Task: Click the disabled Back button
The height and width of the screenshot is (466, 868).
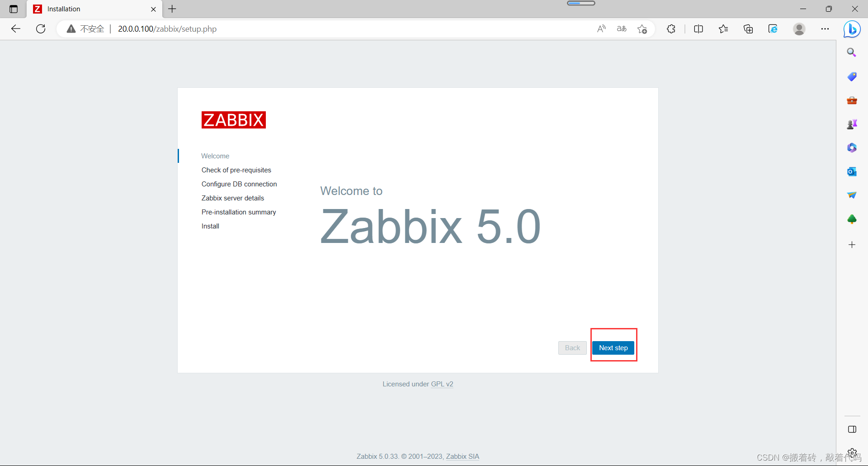Action: pos(572,347)
